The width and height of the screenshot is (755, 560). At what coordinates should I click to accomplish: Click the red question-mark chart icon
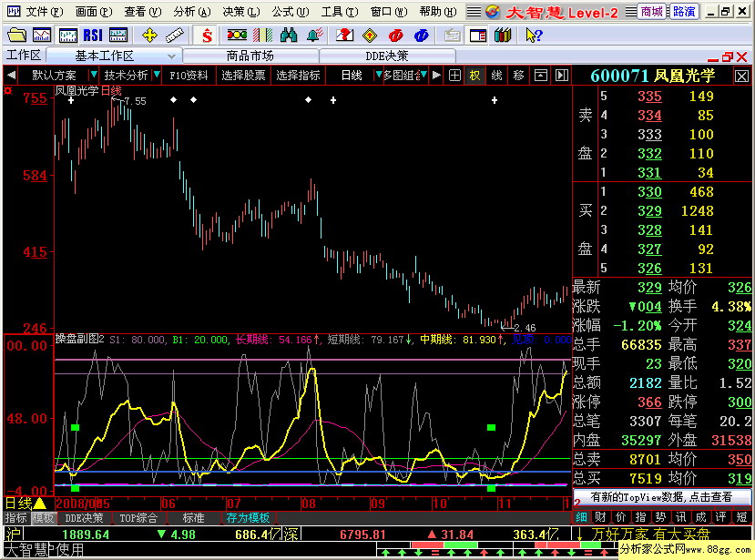click(x=344, y=36)
